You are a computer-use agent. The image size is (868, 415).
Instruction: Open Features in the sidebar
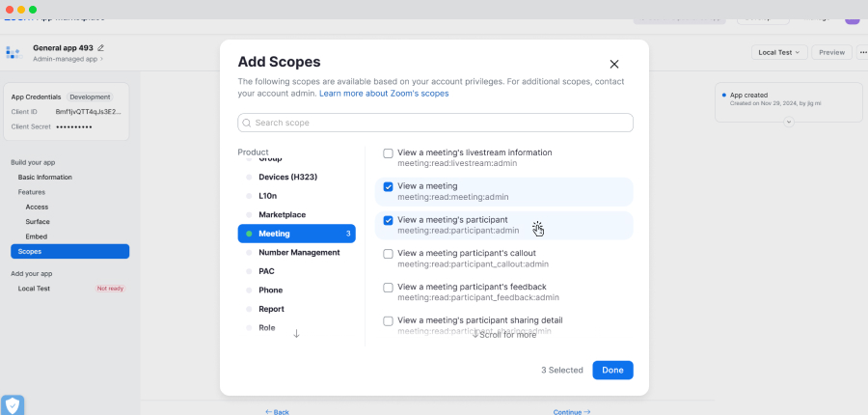point(32,192)
